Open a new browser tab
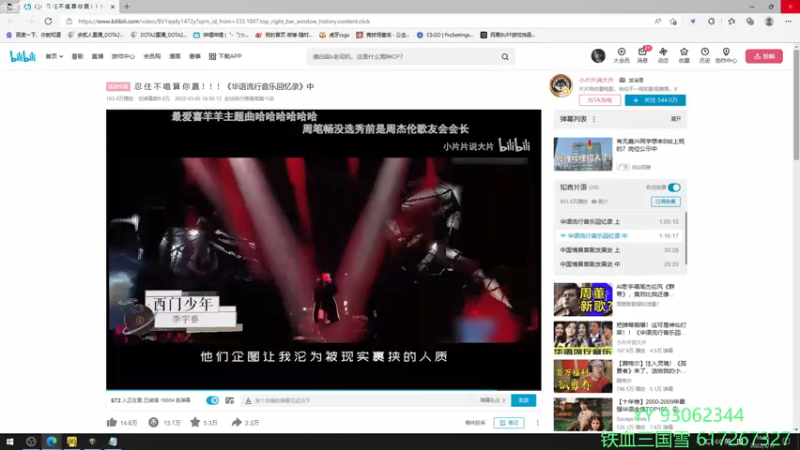 point(127,7)
